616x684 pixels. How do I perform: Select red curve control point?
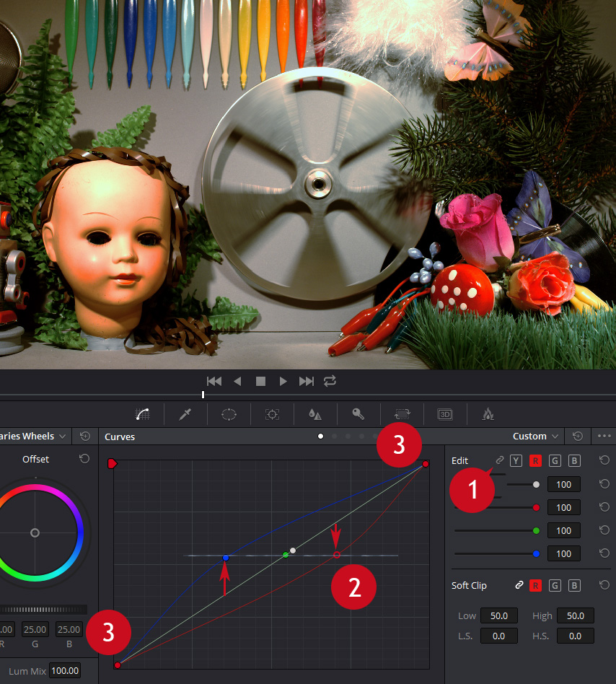click(337, 554)
